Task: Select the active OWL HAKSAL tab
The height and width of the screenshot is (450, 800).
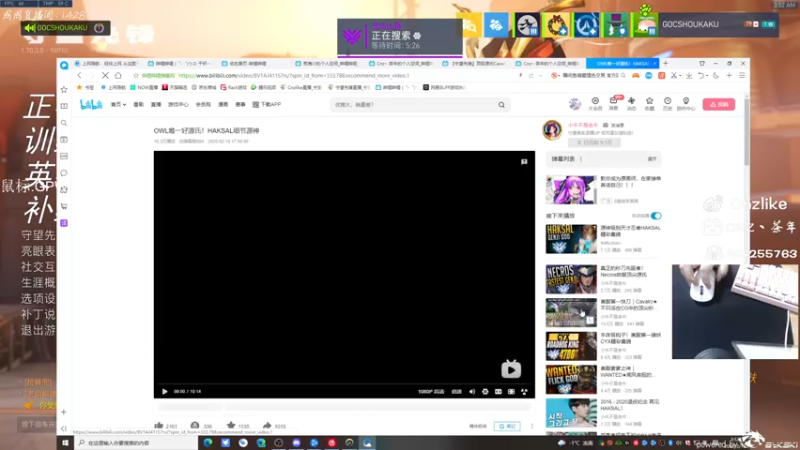Action: [x=622, y=63]
